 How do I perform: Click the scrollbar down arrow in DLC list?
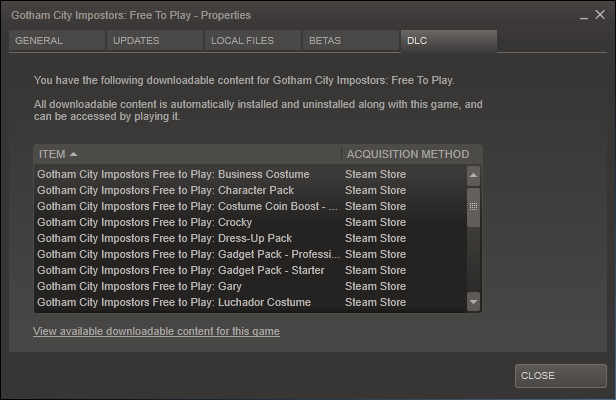tap(473, 302)
